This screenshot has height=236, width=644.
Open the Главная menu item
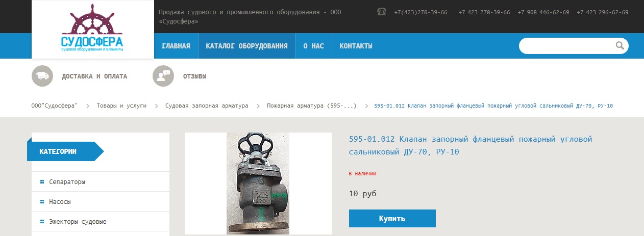pos(176,46)
